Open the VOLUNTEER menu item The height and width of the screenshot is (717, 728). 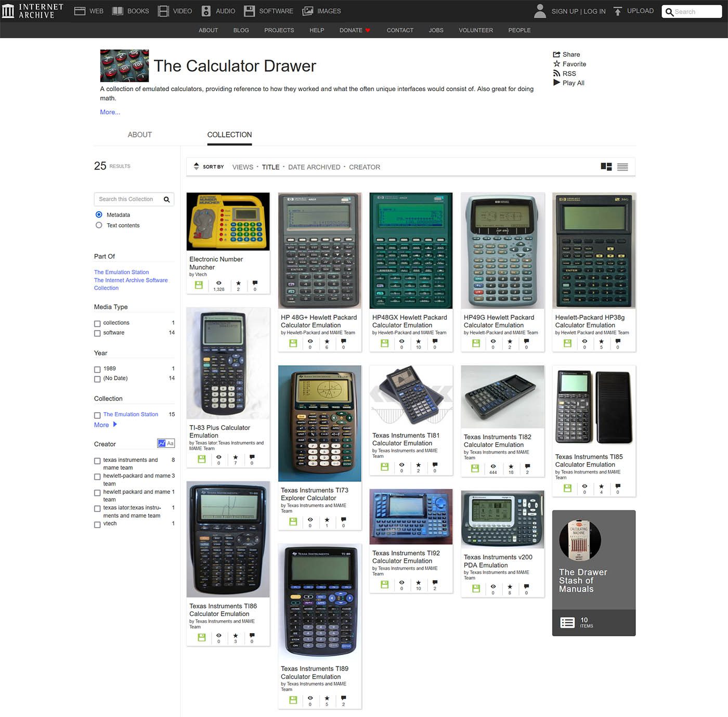(x=476, y=30)
